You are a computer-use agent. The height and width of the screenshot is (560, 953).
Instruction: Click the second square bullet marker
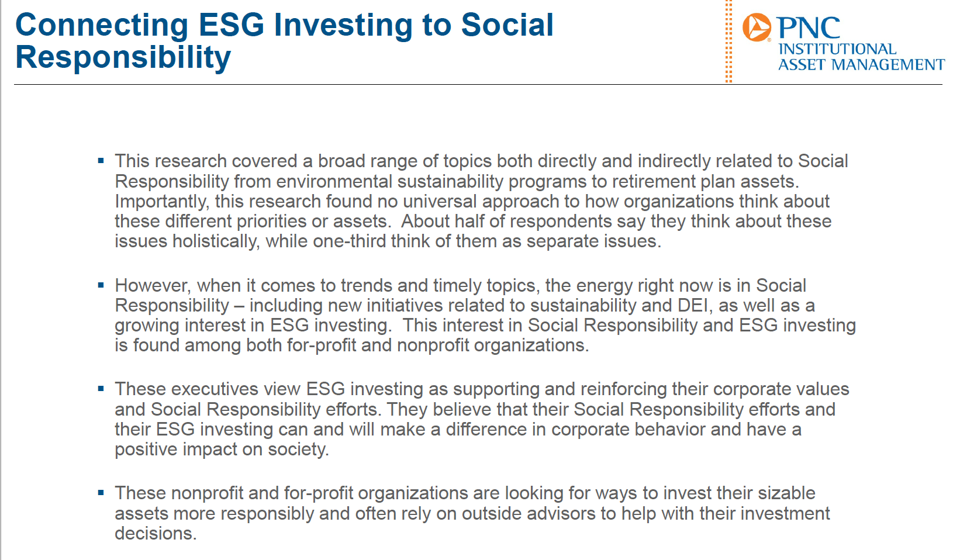click(101, 285)
